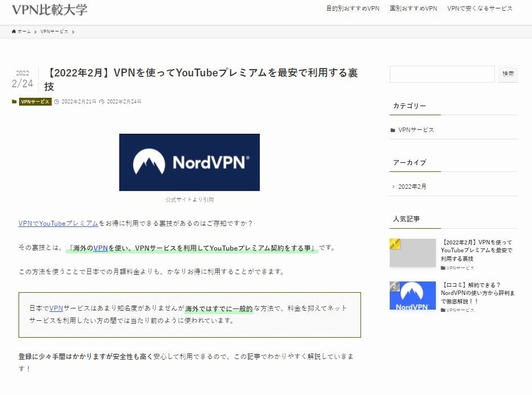
Task: Click the updated date 2022年2月24日
Action: [x=124, y=102]
